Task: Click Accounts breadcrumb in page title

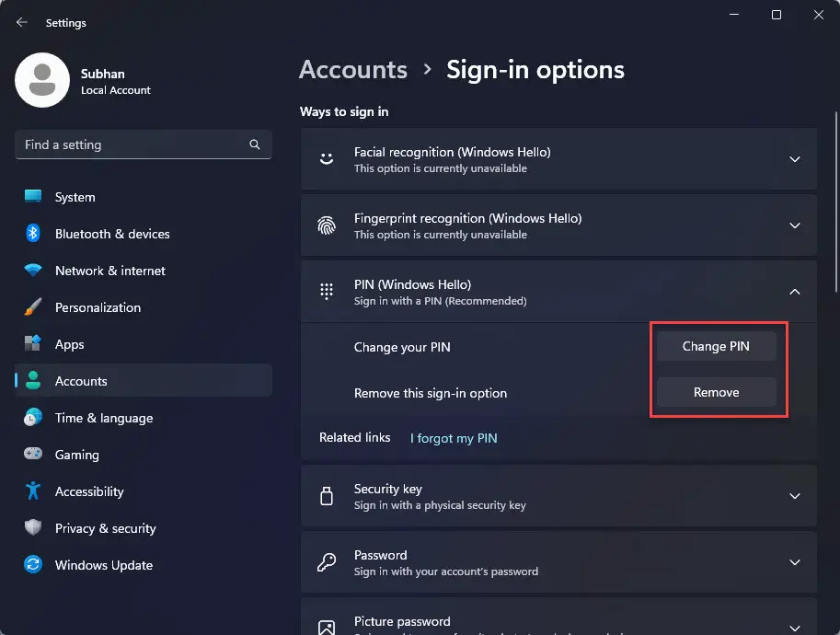Action: coord(353,70)
